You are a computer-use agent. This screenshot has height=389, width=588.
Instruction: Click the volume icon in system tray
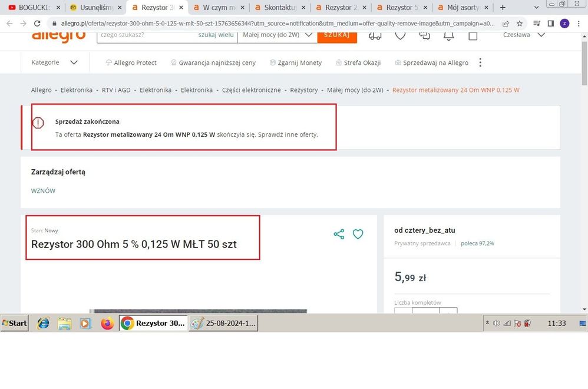[x=497, y=323]
